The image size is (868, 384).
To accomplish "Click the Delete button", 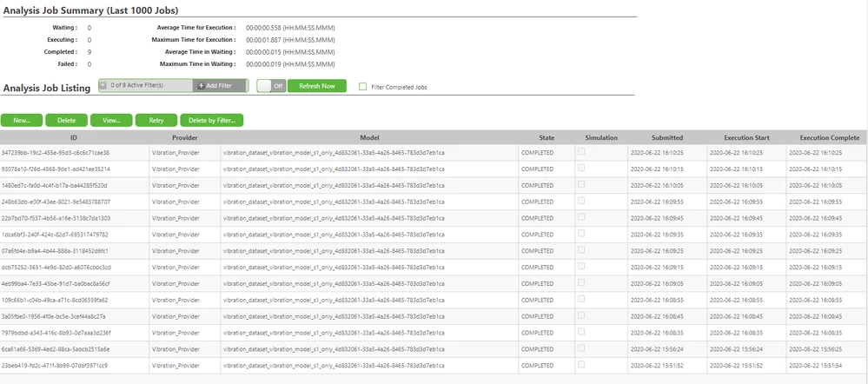I will click(66, 120).
